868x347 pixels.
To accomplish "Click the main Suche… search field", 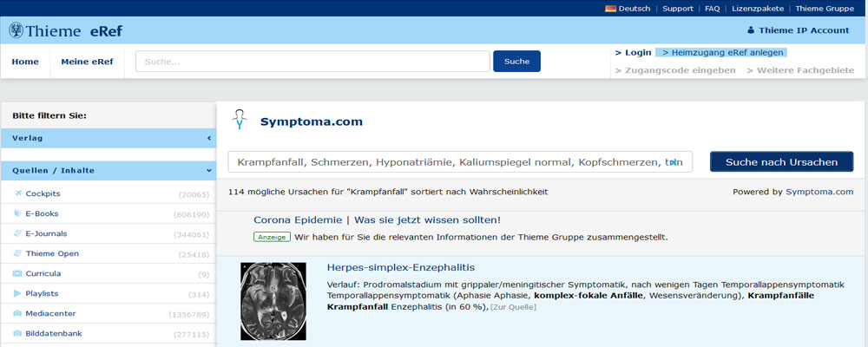I will coord(312,62).
